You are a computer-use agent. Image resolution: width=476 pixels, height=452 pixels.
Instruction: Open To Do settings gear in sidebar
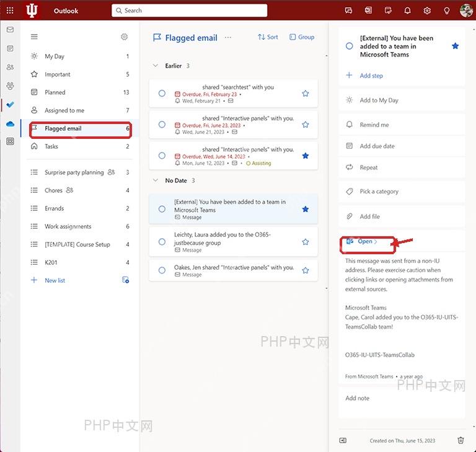124,37
